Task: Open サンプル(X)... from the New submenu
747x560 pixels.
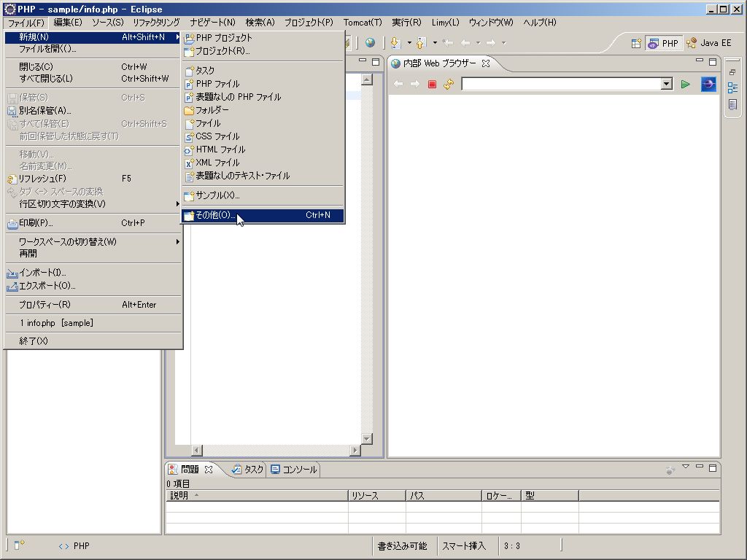Action: tap(263, 195)
